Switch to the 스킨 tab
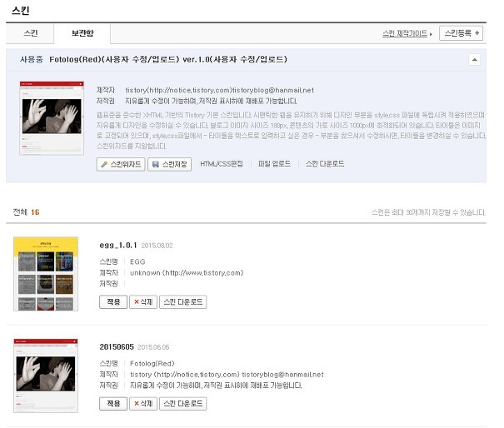504x428 pixels. (31, 33)
